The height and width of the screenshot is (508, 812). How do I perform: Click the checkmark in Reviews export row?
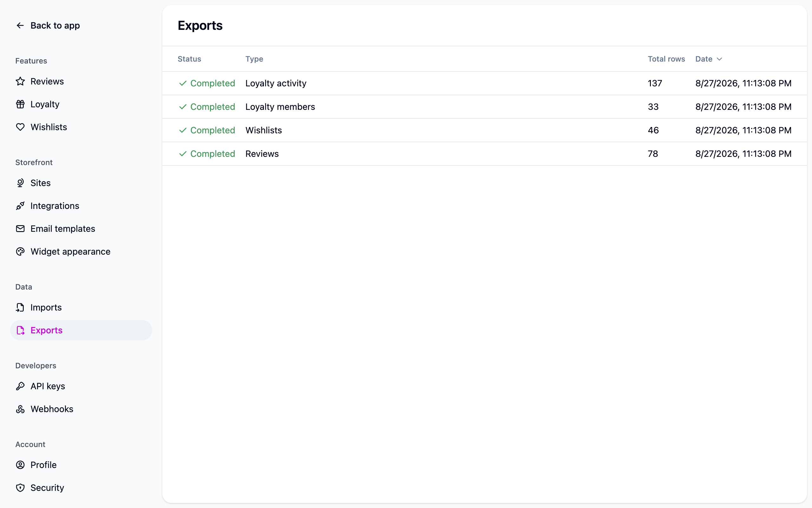click(x=182, y=154)
